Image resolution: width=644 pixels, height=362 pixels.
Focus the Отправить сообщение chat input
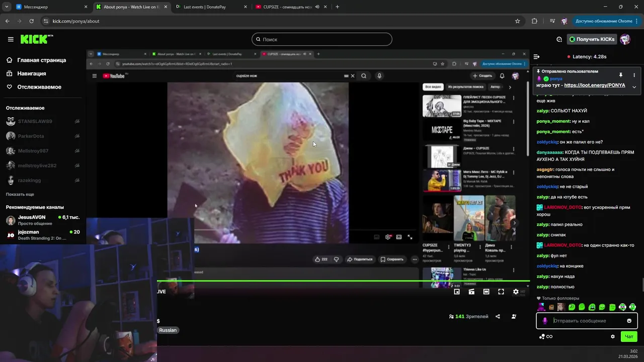point(588,321)
